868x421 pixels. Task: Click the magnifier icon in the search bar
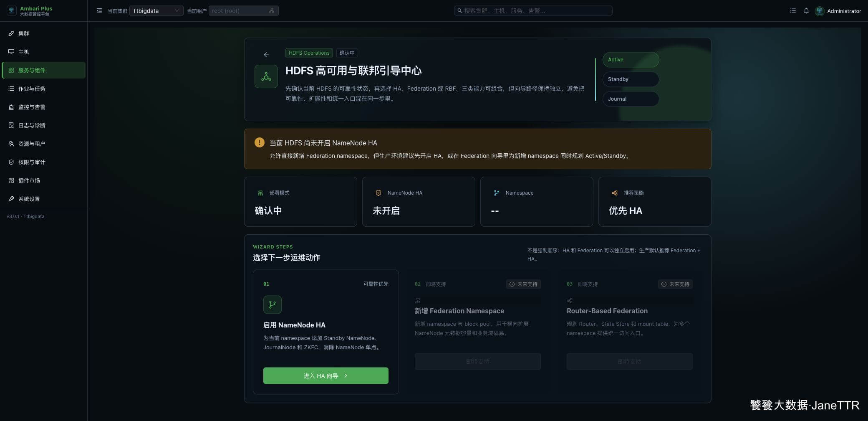[460, 11]
